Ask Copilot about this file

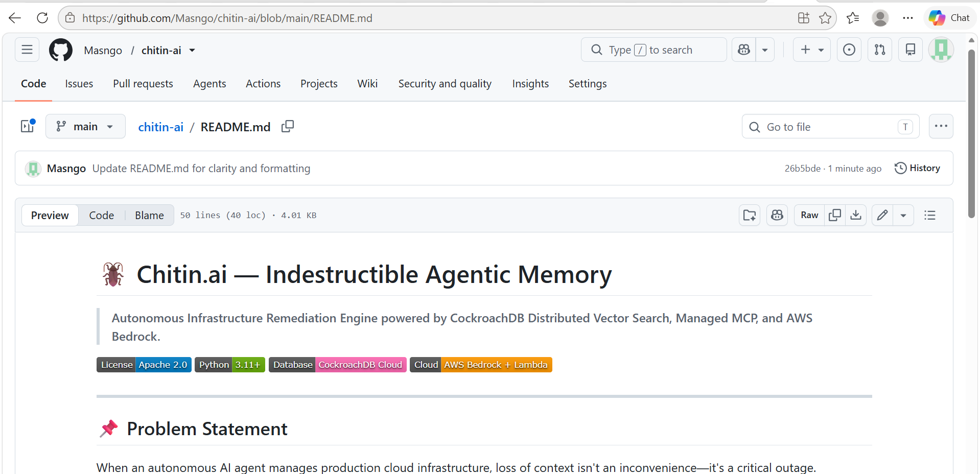pyautogui.click(x=777, y=215)
